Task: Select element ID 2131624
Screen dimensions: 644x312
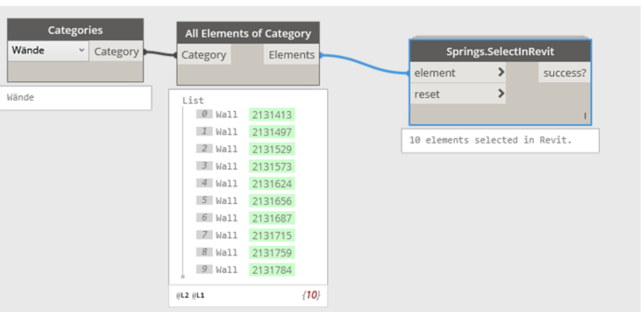Action: click(x=272, y=184)
